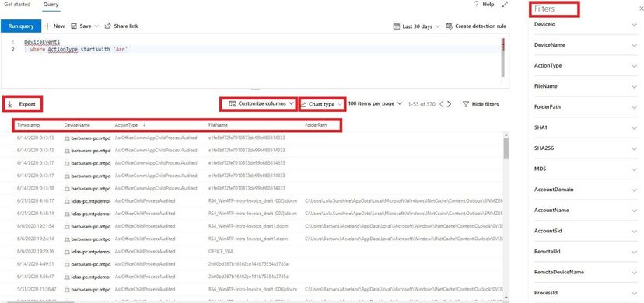Click the results table vertical scrollbar
This screenshot has height=303, width=644.
506,148
